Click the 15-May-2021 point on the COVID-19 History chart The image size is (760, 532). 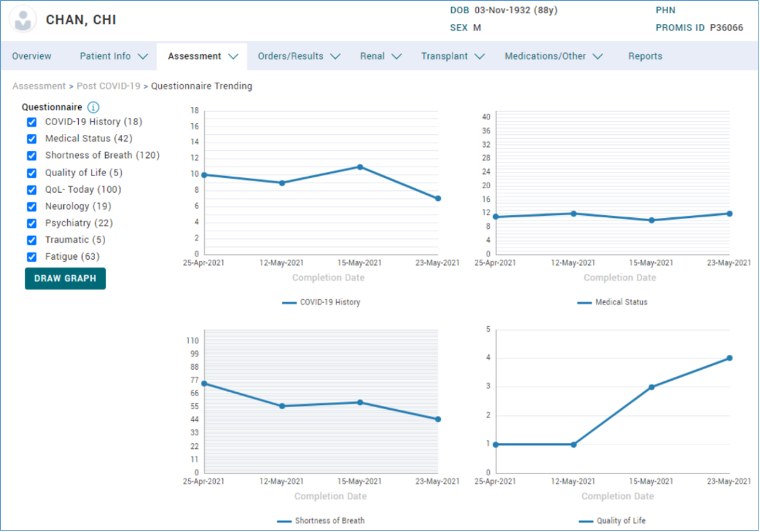point(360,167)
